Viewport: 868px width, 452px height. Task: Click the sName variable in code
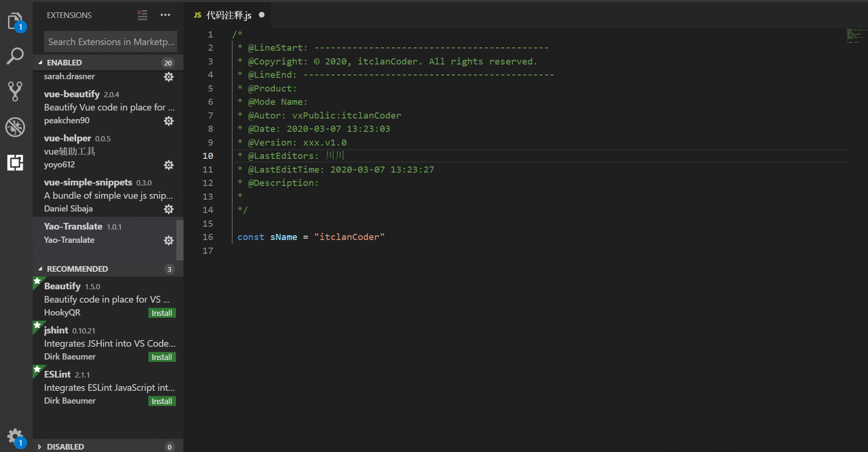[x=283, y=237]
